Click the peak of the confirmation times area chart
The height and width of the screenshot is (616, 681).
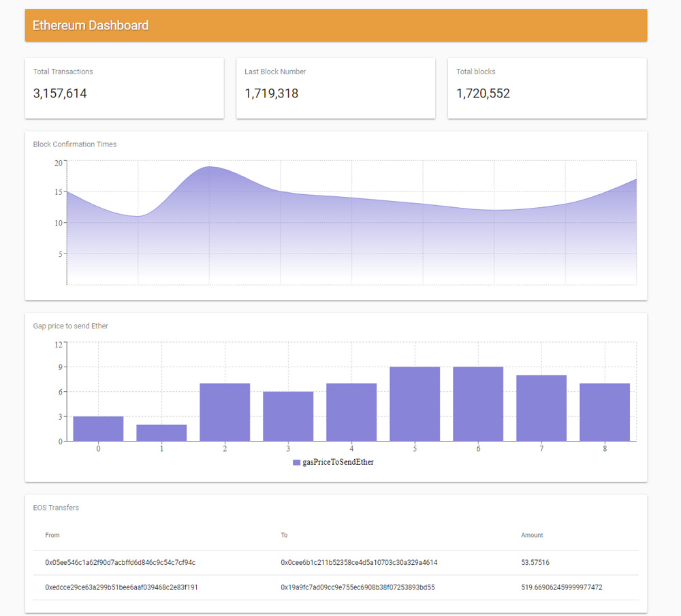[x=209, y=167]
